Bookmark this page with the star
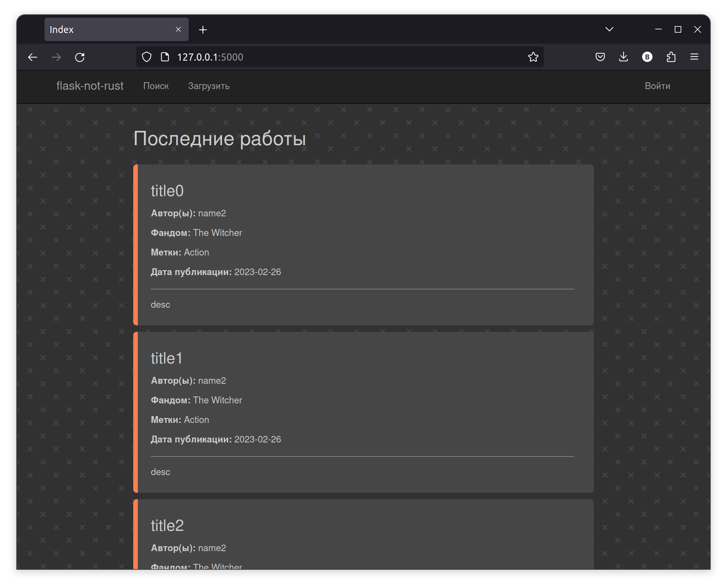727x588 pixels. point(533,57)
